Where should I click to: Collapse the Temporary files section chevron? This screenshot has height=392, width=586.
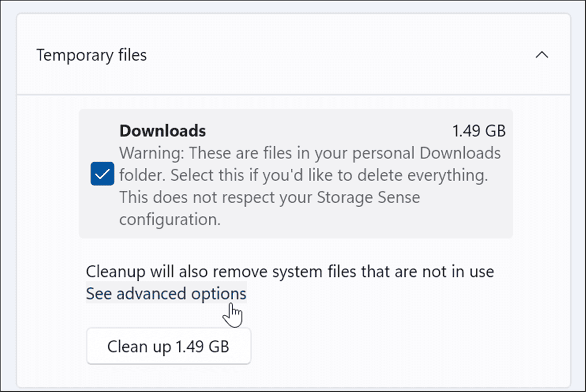542,55
